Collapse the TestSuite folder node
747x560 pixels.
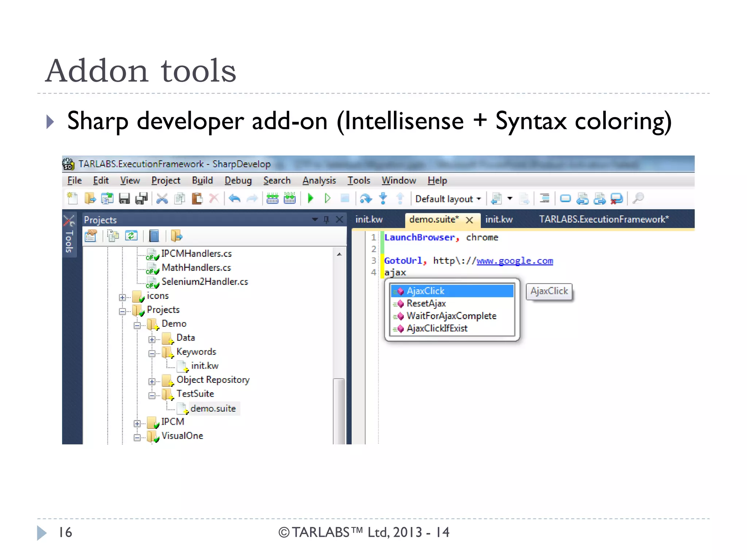coord(152,396)
